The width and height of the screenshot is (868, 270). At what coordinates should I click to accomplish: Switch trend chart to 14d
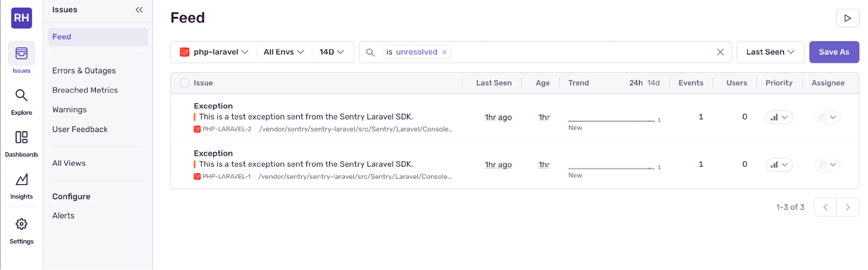pyautogui.click(x=653, y=83)
